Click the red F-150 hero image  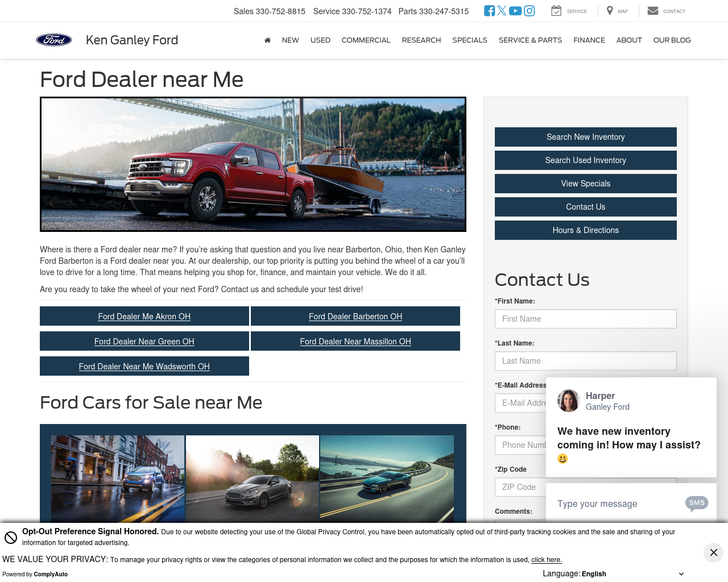click(253, 164)
